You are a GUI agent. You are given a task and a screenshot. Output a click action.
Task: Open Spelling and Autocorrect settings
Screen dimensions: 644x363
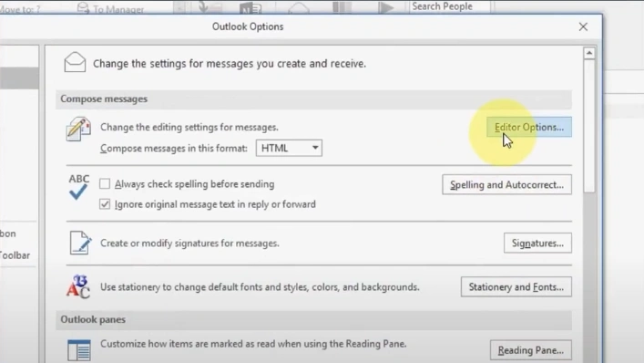506,184
